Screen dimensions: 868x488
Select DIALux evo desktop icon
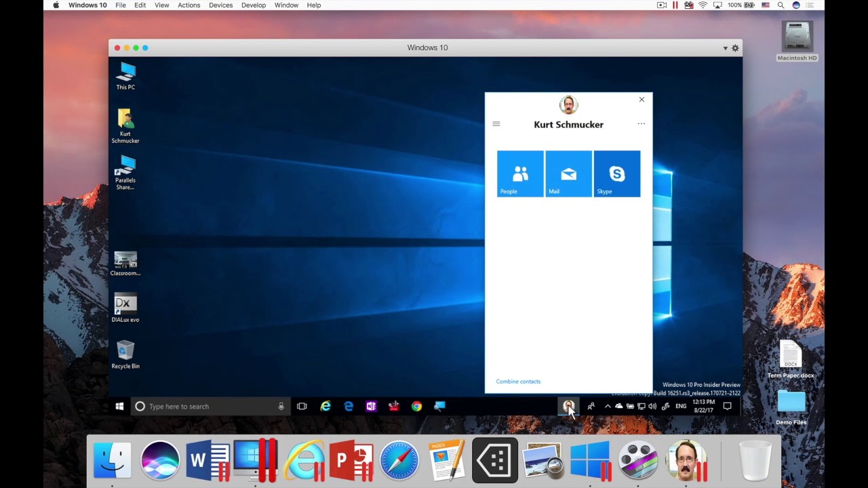[x=125, y=308]
